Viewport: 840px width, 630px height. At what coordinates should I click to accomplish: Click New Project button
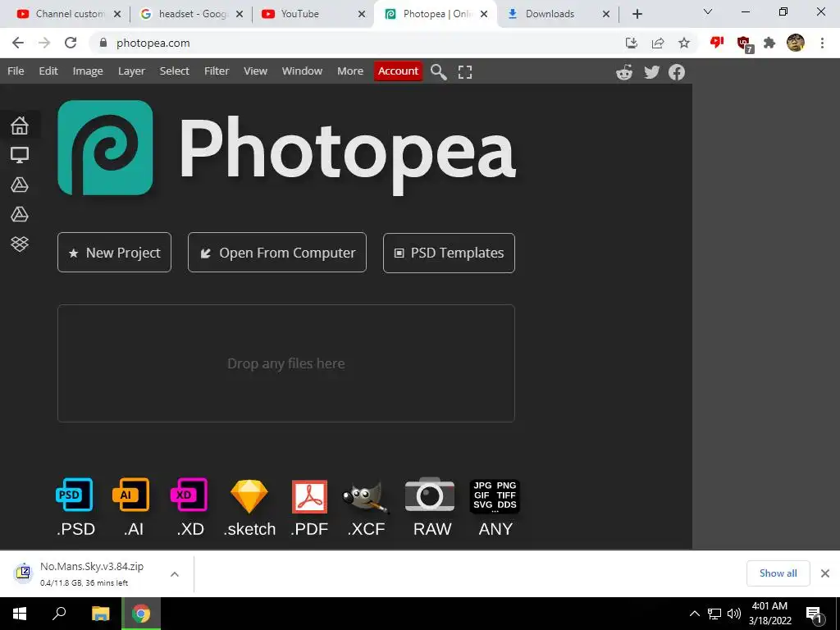pos(114,253)
